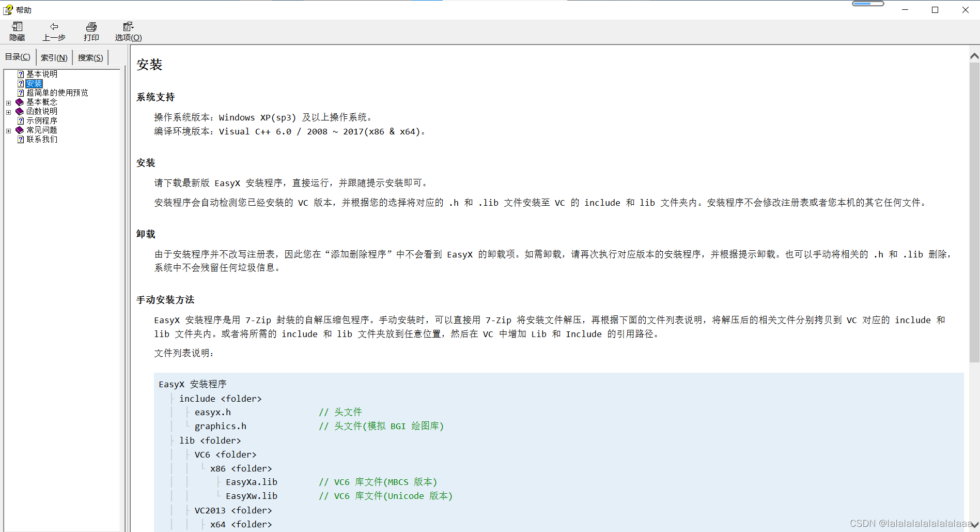Click the VC2013 <folder> line
980x532 pixels.
[233, 510]
